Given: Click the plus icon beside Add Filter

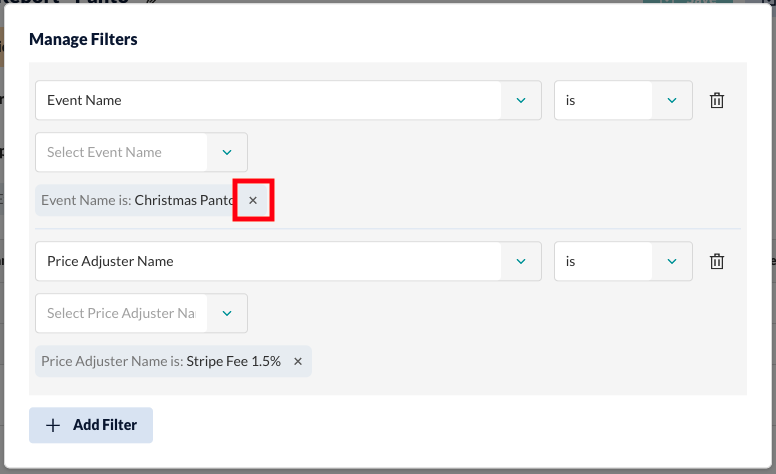Looking at the screenshot, I should 53,426.
